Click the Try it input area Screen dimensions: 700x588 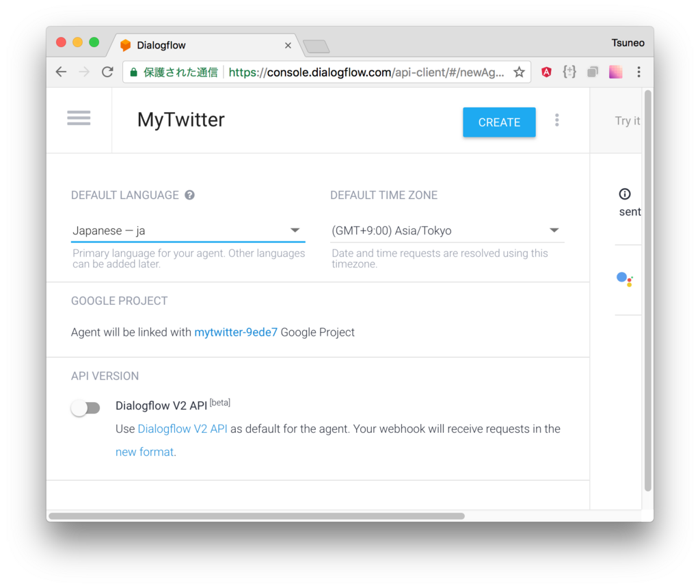tap(628, 121)
